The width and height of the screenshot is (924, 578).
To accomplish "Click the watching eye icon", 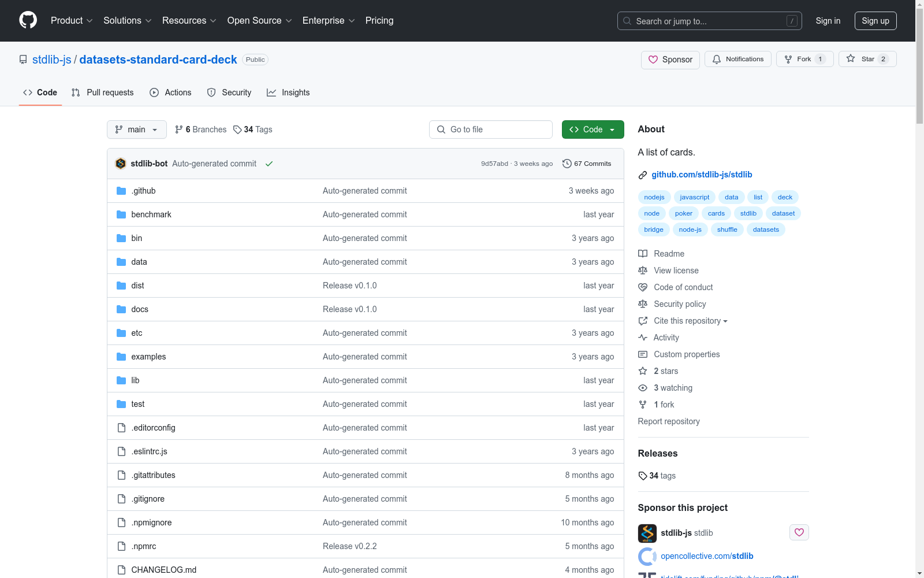I will 643,388.
